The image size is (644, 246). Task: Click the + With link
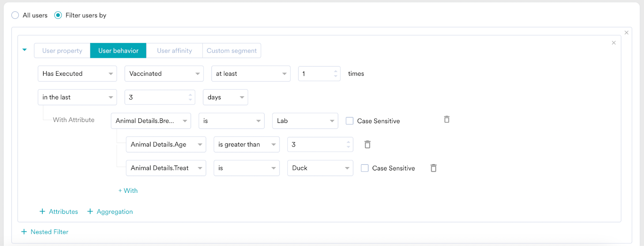click(x=128, y=191)
